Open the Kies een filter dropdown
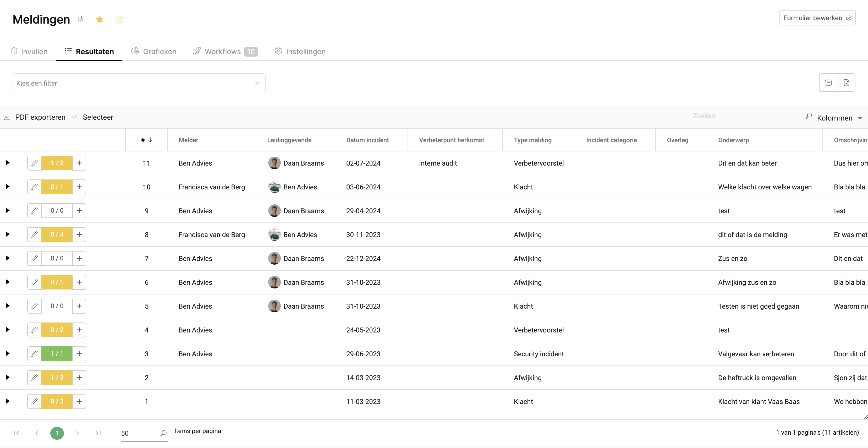The width and height of the screenshot is (868, 448). point(139,83)
